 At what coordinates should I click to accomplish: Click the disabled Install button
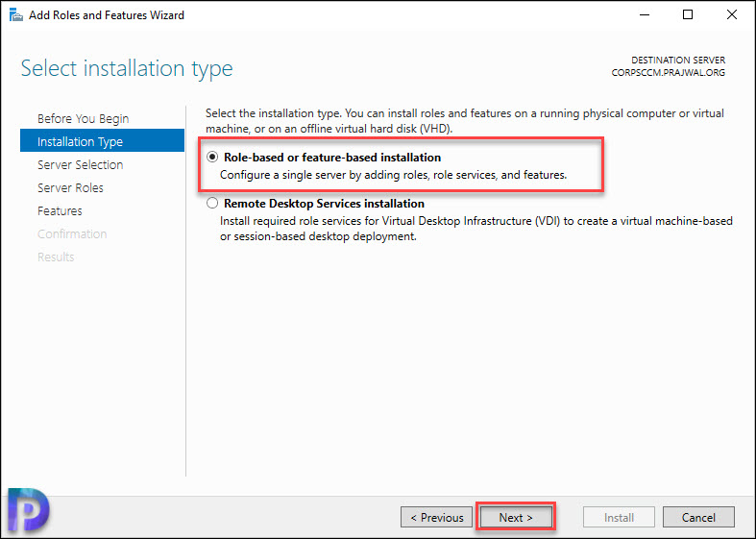[619, 517]
